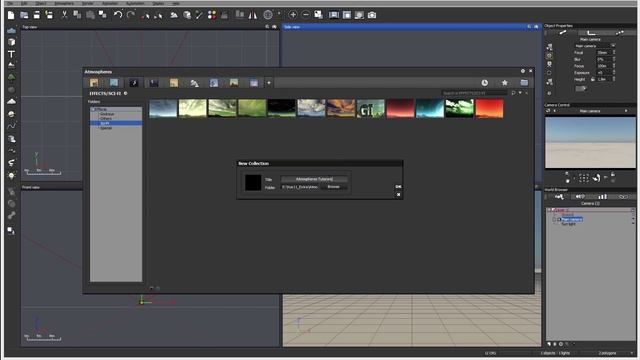
Task: Redo the action in toolbar
Action: (x=131, y=15)
